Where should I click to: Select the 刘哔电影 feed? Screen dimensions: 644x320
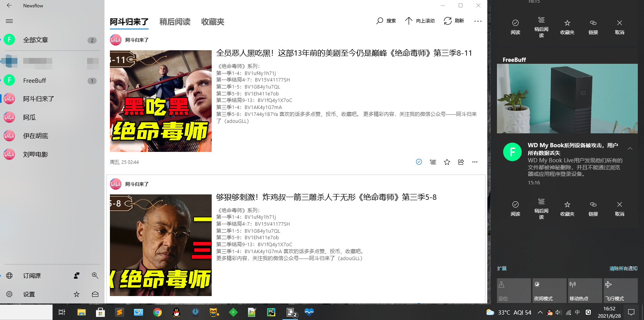pyautogui.click(x=52, y=155)
